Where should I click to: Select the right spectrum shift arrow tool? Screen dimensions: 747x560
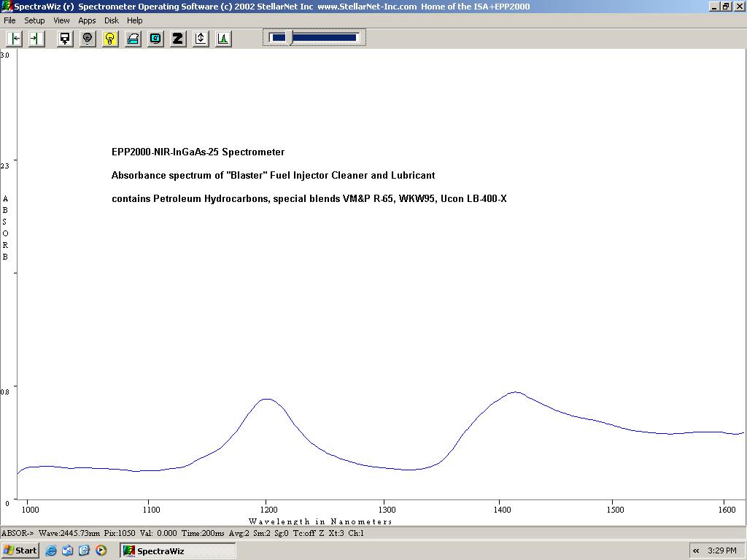36,39
